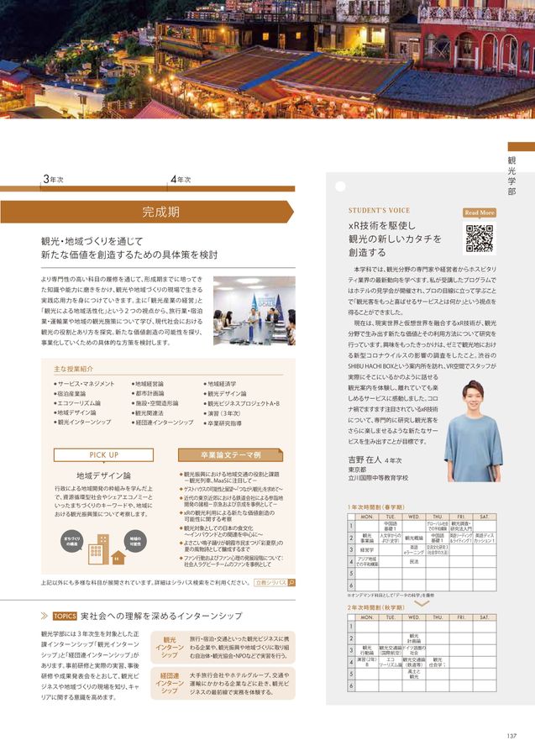535x756 pixels.
Task: Click the name 吉野 在人
Action: click(x=365, y=460)
